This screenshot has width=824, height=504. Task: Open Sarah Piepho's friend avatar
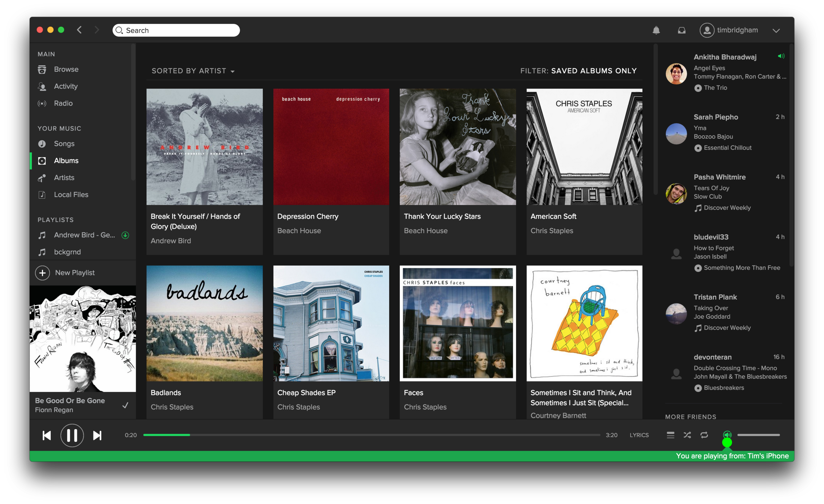click(x=676, y=134)
